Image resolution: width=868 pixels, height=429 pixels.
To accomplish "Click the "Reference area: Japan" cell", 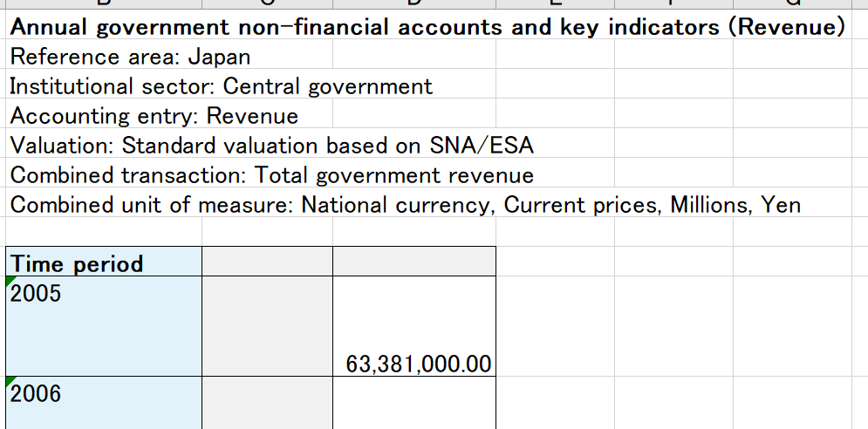I will 130,58.
